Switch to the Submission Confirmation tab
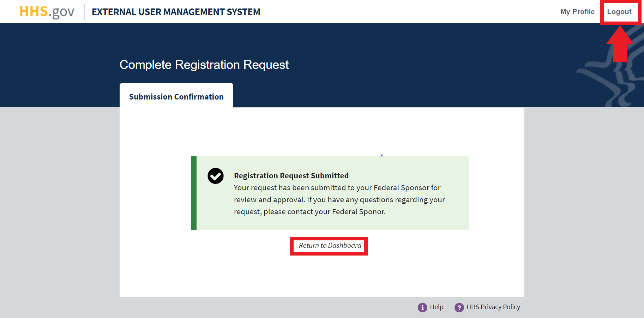Viewport: 644px width, 318px height. coord(176,96)
